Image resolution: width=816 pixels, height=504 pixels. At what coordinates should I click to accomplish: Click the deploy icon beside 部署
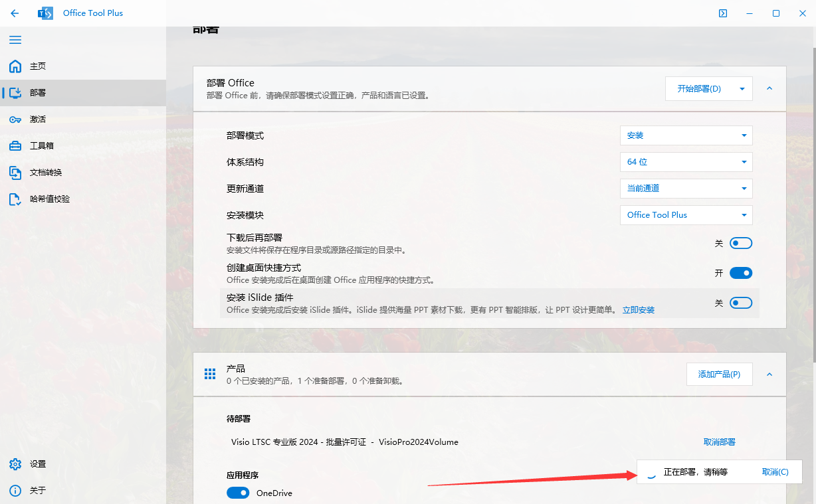coord(15,93)
